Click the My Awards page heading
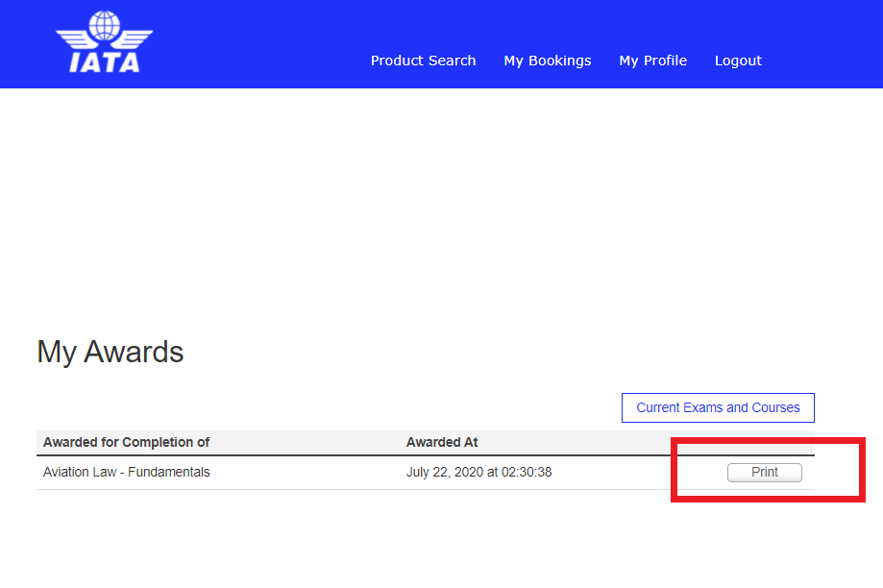 pos(110,352)
